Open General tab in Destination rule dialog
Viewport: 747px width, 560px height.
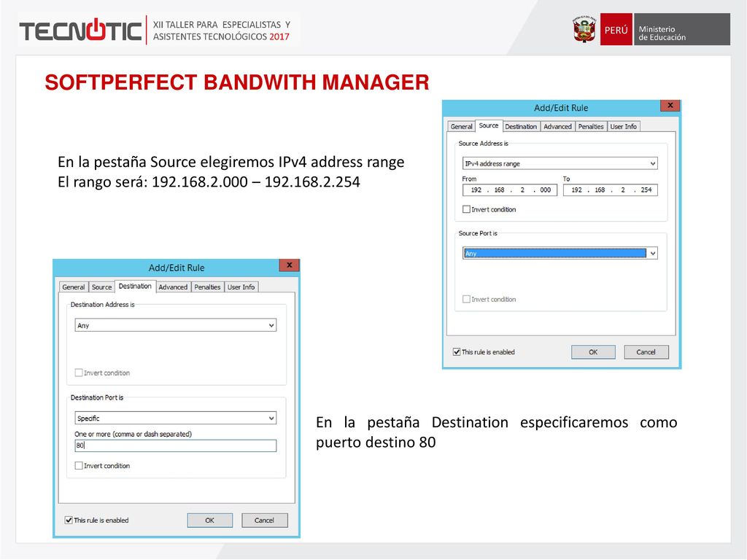tap(74, 287)
